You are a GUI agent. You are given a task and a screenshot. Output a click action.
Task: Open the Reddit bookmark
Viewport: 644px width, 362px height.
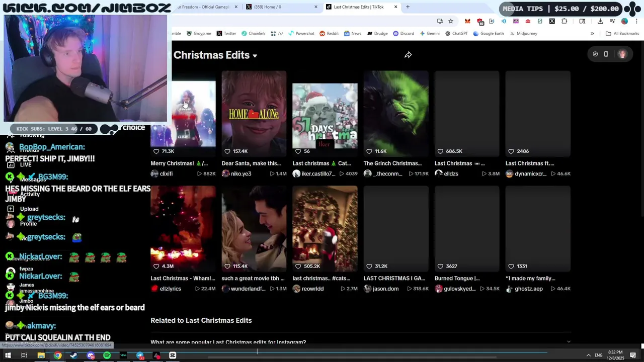pos(329,34)
